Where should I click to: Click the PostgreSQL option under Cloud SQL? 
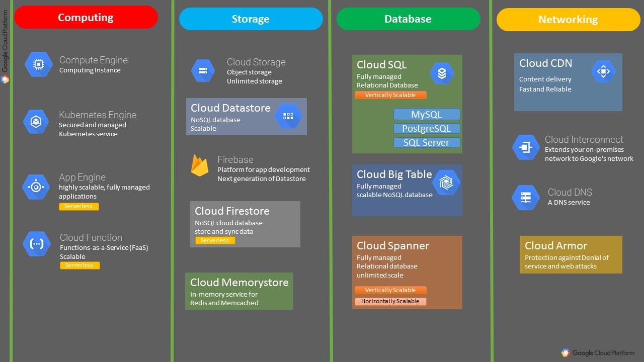[427, 128]
